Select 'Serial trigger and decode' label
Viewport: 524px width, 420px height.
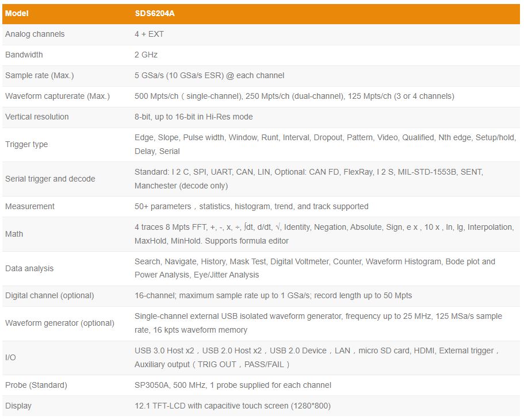(50, 179)
